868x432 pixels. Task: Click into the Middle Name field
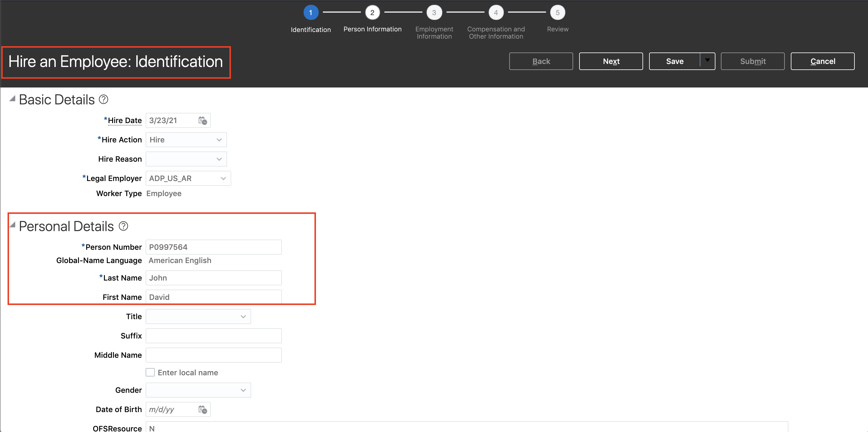[214, 355]
